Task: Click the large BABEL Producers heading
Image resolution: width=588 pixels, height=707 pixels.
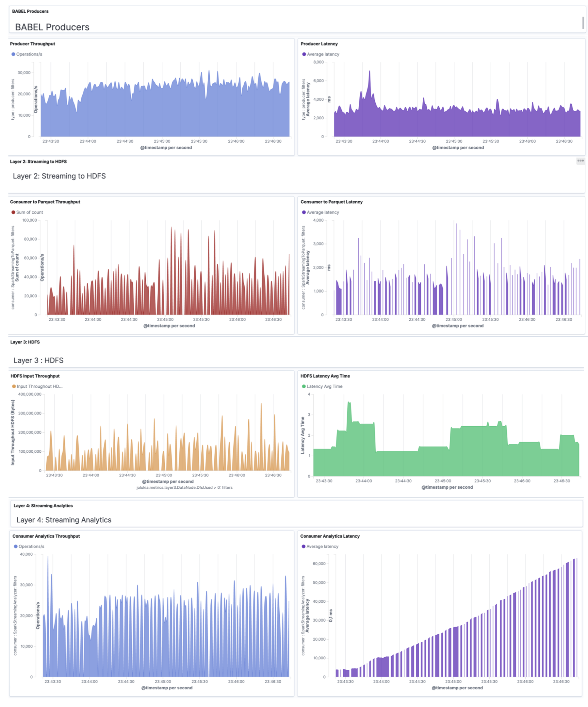Action: pyautogui.click(x=52, y=27)
